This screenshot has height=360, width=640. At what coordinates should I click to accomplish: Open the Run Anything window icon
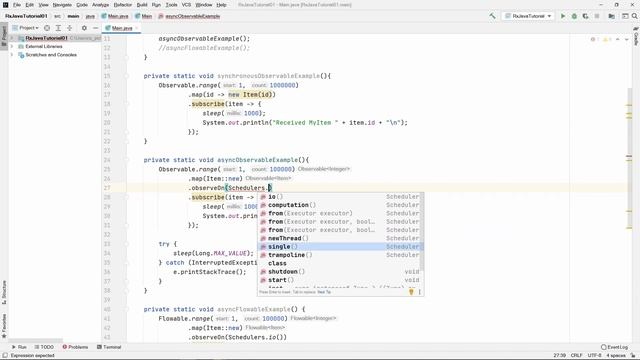point(625,16)
